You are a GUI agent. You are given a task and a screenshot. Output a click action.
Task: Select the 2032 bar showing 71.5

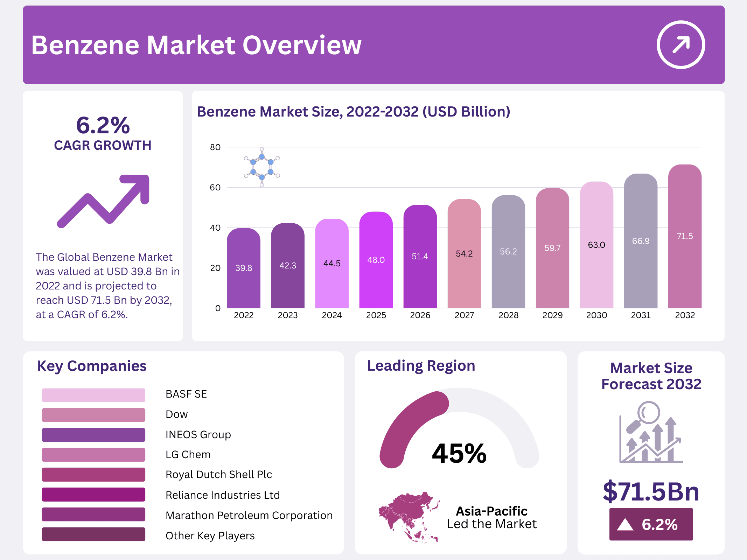click(x=684, y=236)
